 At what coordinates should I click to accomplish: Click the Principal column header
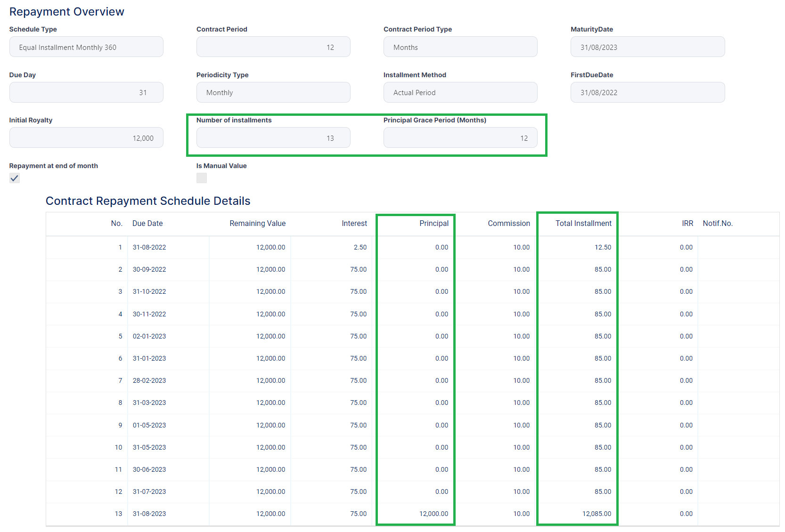pos(433,224)
